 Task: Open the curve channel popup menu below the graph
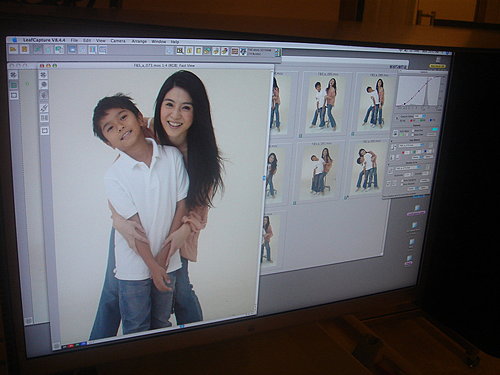click(420, 116)
